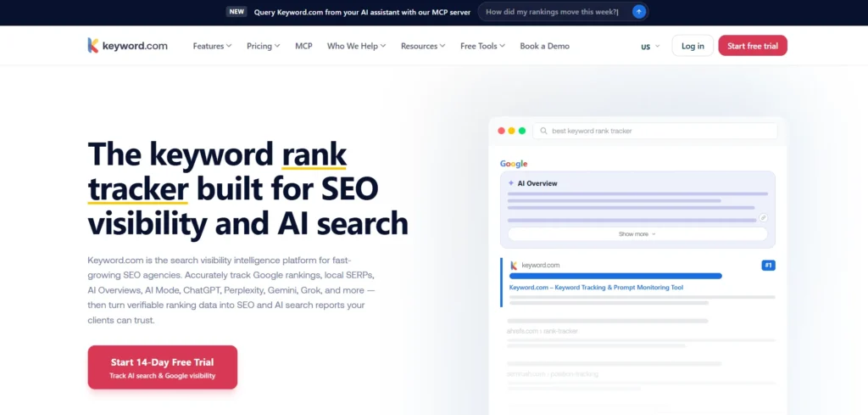The width and height of the screenshot is (868, 415).
Task: Click the semrush.com position-tracking result
Action: (553, 374)
